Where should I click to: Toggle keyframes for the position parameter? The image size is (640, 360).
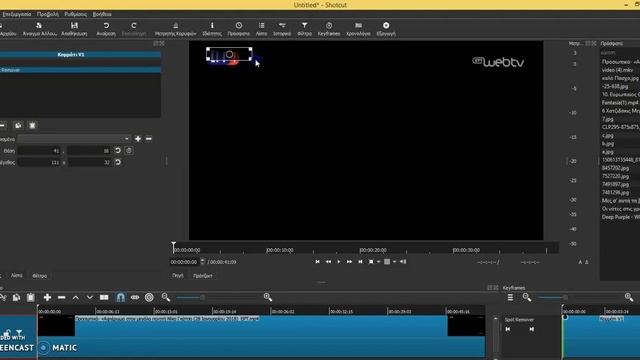coord(129,150)
